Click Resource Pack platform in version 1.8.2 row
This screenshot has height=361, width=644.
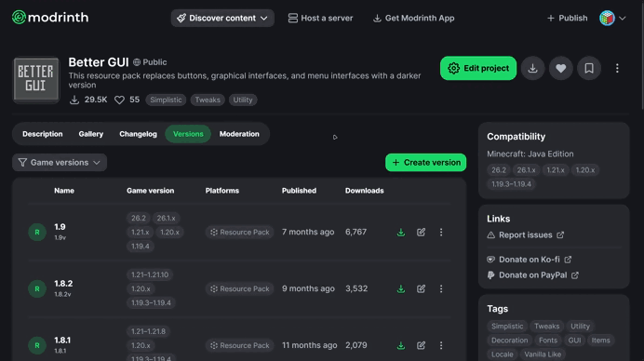240,288
